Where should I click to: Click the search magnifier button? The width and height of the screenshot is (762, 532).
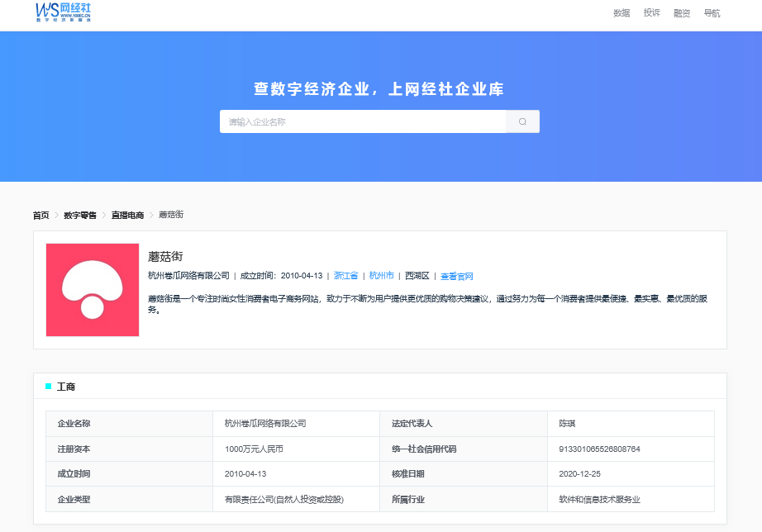coord(522,121)
